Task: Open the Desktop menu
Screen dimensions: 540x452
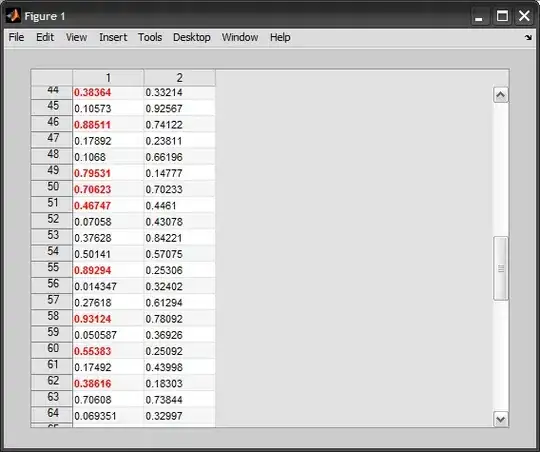Action: (191, 37)
